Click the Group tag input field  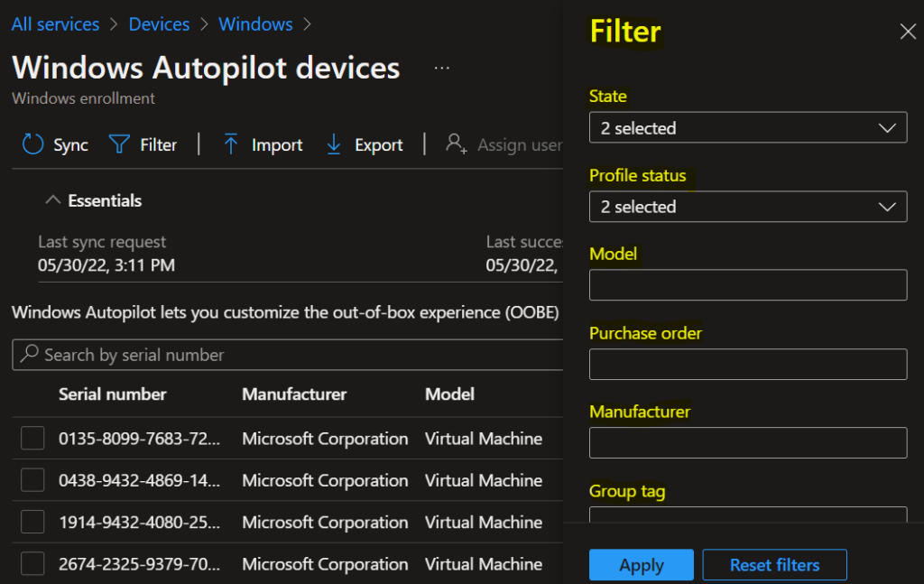[748, 514]
